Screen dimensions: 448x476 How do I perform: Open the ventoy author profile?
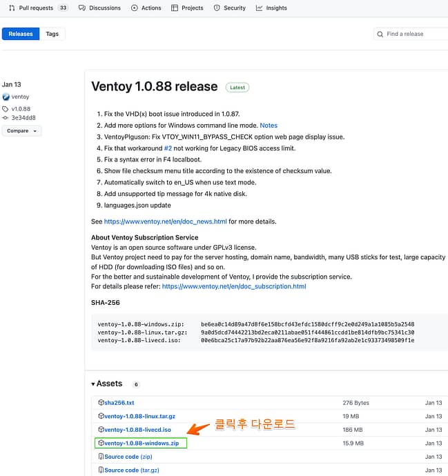[20, 97]
